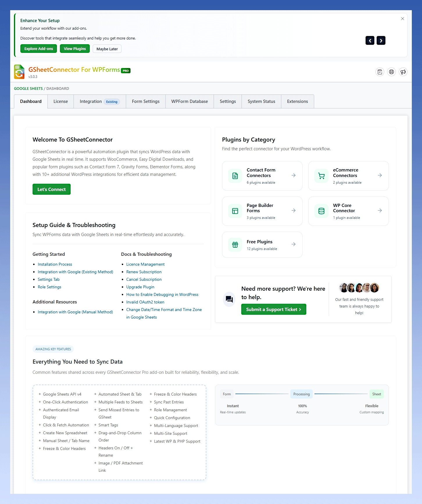The height and width of the screenshot is (504, 422).
Task: Open Change Date/Time Format and Time Zone link
Action: (164, 313)
